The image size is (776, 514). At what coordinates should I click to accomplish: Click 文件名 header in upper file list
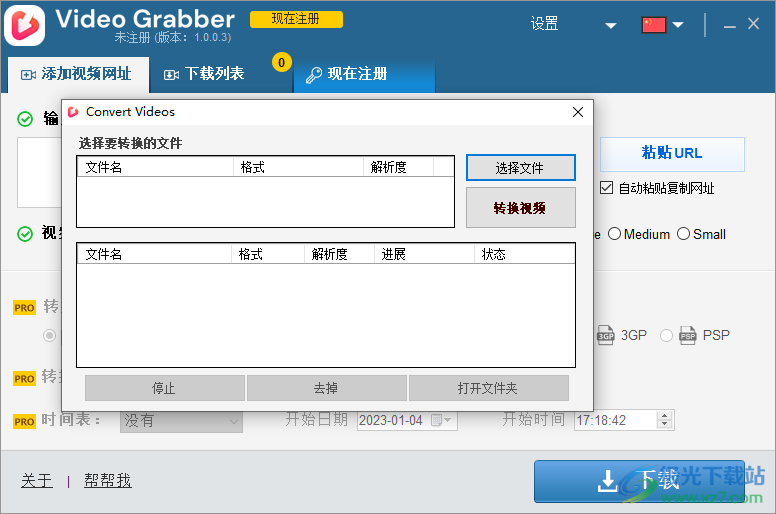(x=155, y=167)
